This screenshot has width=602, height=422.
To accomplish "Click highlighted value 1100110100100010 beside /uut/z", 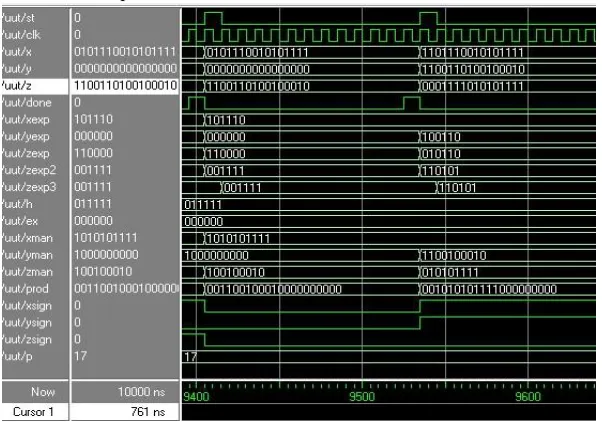I will (125, 85).
